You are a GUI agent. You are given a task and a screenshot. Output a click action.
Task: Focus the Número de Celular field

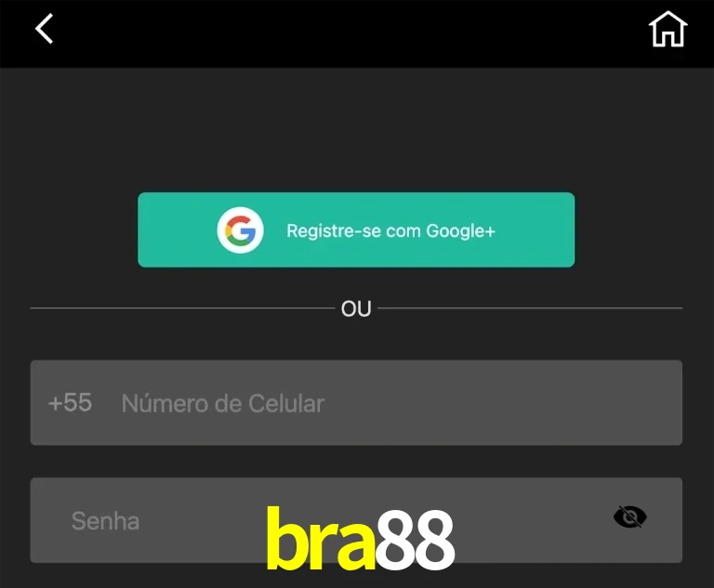(x=356, y=403)
